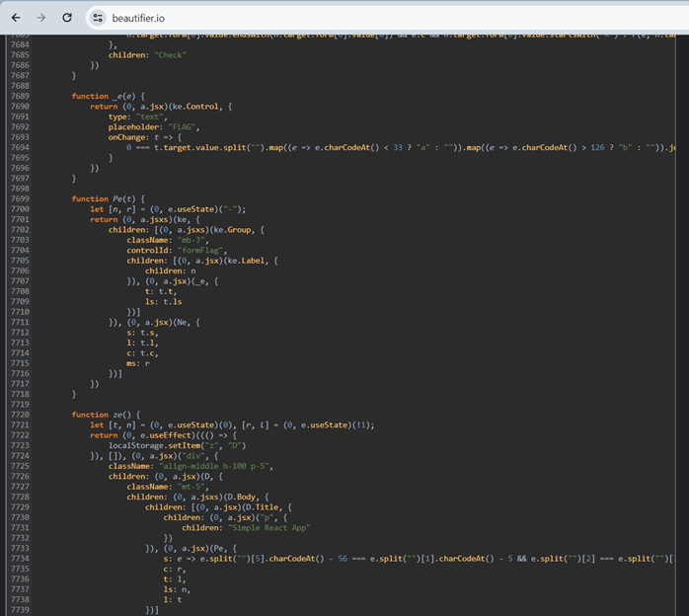The height and width of the screenshot is (616, 689).
Task: Click line number 7699
Action: pyautogui.click(x=20, y=198)
